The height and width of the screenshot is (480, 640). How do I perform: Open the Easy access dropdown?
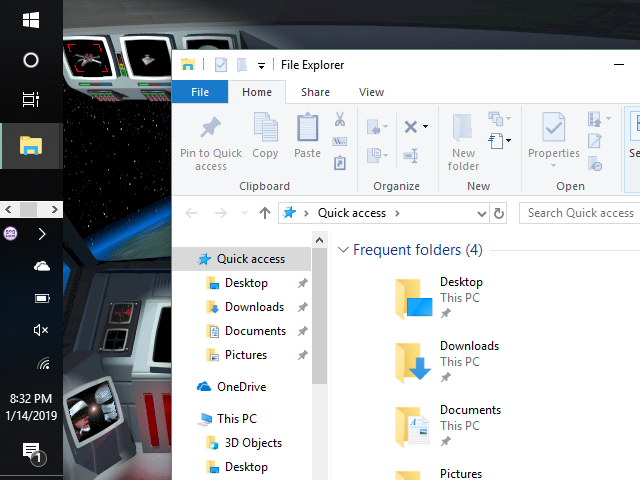(500, 119)
